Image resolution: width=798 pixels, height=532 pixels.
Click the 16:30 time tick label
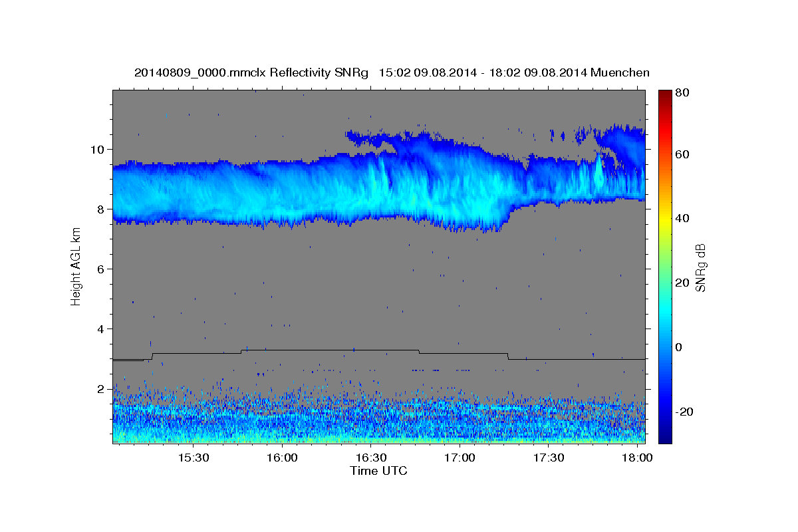pyautogui.click(x=371, y=458)
